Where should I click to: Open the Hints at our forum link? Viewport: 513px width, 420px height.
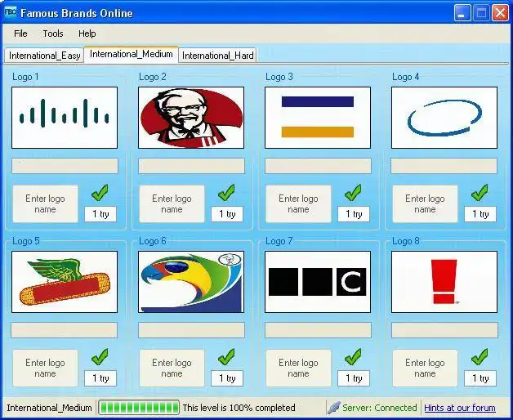460,408
